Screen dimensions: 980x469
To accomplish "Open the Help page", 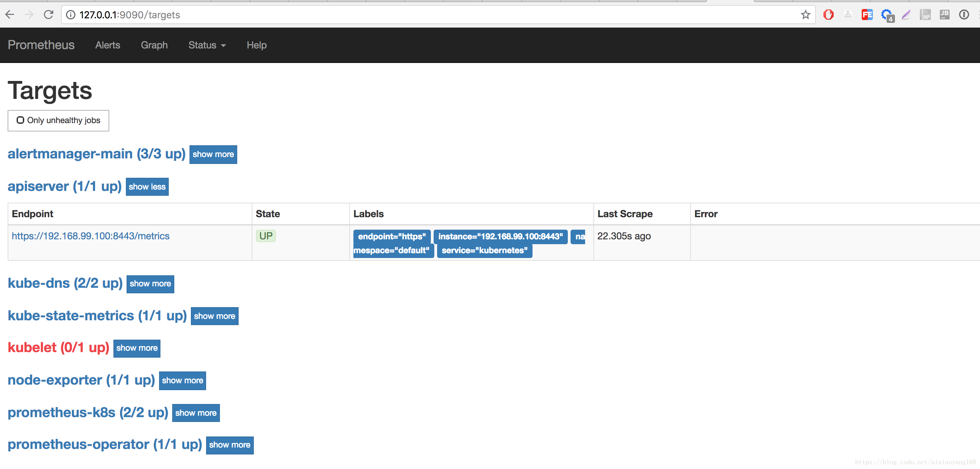I will click(x=257, y=45).
